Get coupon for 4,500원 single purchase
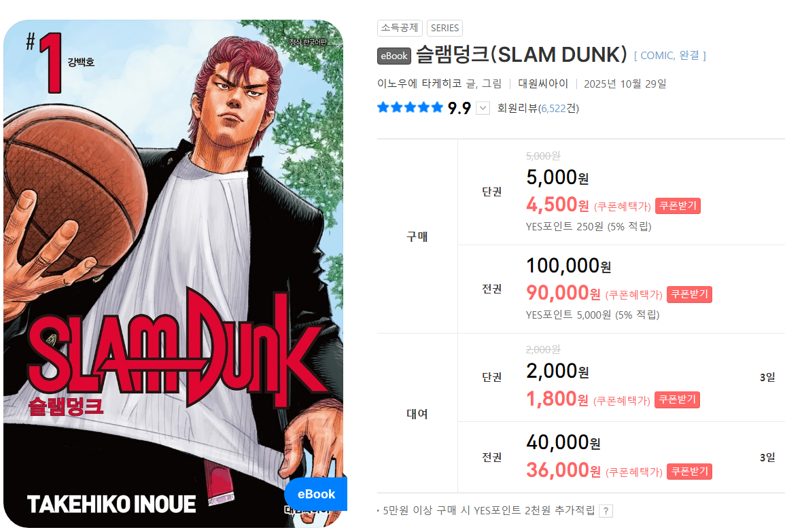Screen dimensions: 785x532 pos(678,206)
